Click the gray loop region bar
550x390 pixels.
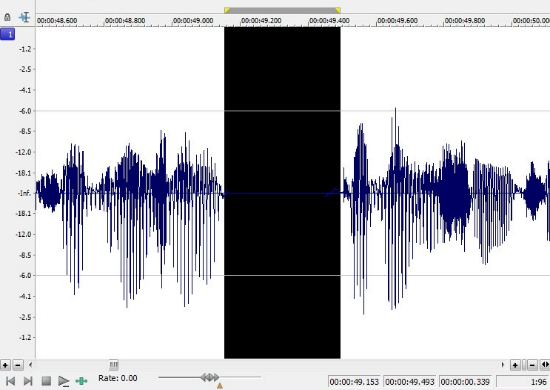282,11
